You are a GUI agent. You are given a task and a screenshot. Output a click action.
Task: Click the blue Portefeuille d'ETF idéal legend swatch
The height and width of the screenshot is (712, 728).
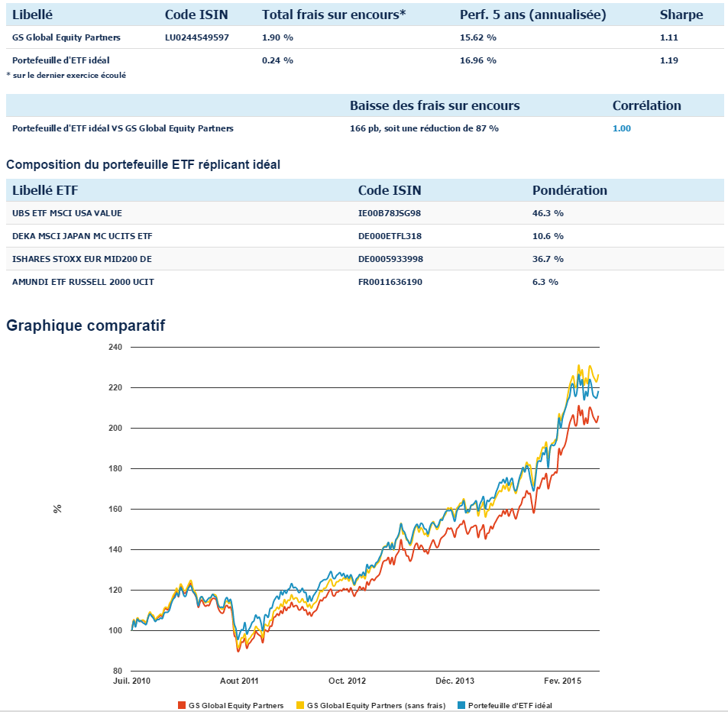point(460,705)
